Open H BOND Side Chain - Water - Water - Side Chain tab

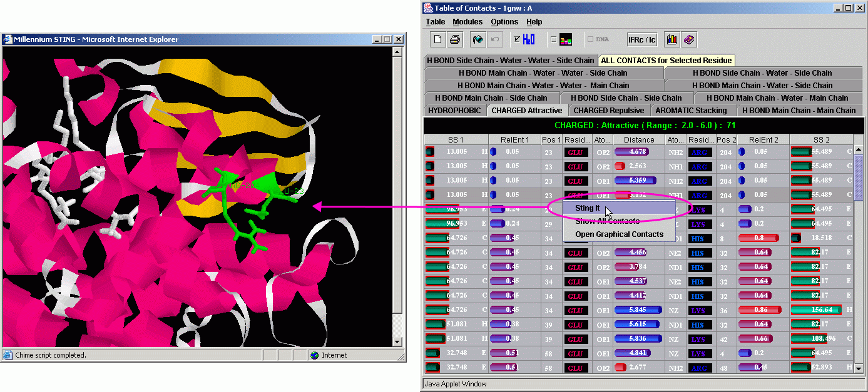(x=510, y=61)
